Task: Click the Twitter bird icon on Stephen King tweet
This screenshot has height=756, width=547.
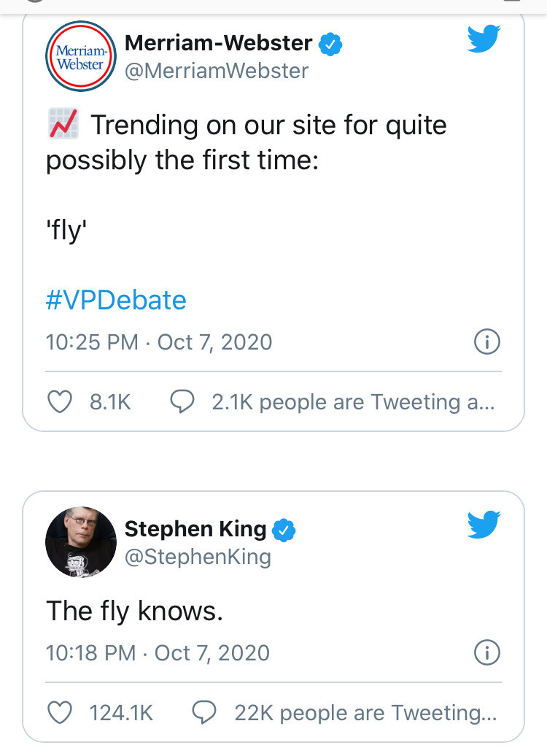Action: pos(484,524)
